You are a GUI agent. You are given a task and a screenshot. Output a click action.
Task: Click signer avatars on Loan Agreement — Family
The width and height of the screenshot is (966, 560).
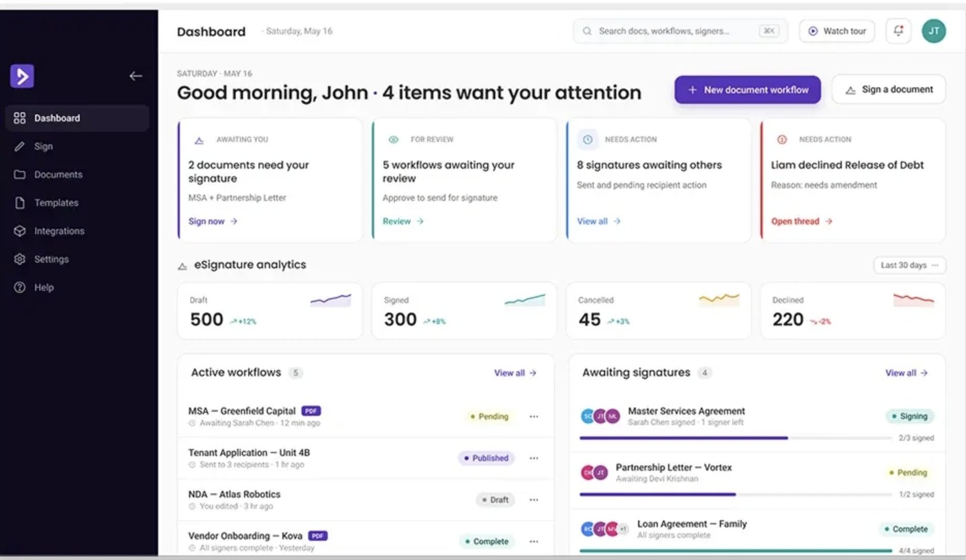[604, 529]
